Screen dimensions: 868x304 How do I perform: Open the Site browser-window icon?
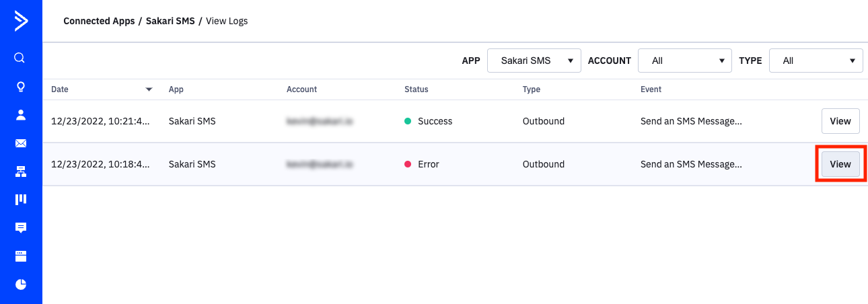tap(21, 256)
